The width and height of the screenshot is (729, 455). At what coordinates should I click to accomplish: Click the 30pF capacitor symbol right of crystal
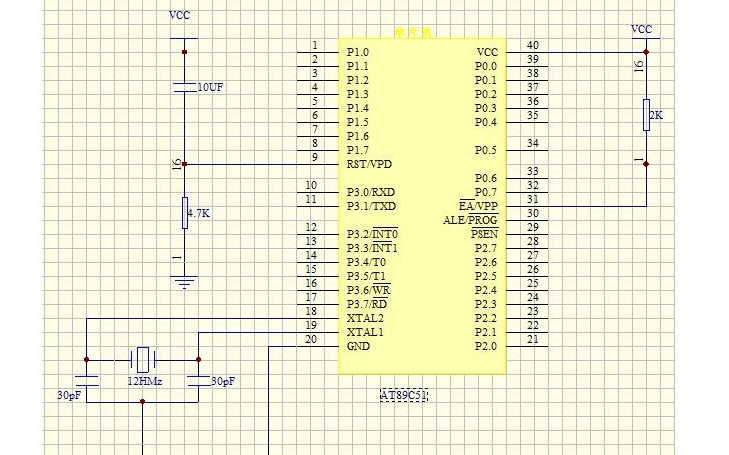coord(199,381)
